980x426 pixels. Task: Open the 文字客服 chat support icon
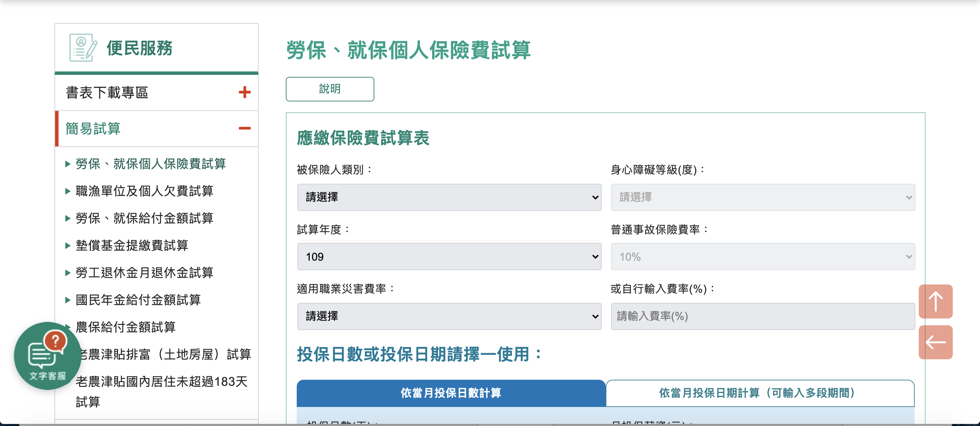[x=47, y=355]
